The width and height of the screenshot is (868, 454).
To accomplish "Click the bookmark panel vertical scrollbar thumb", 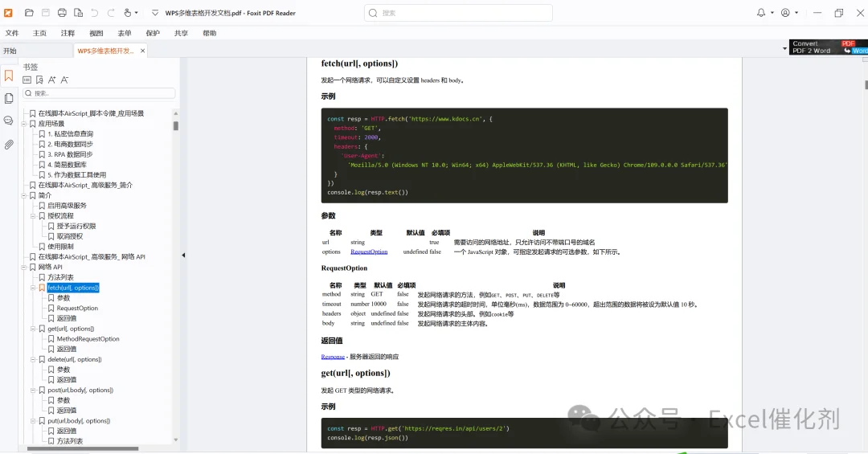I will tap(175, 125).
